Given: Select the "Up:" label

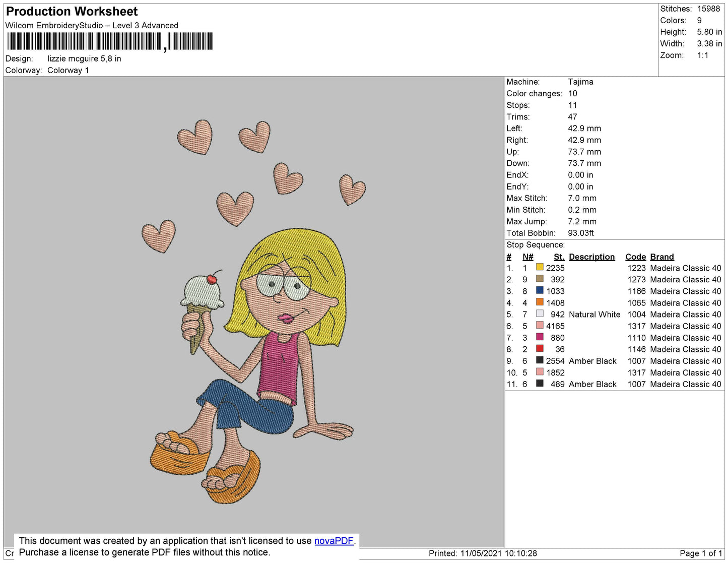Looking at the screenshot, I should 512,151.
